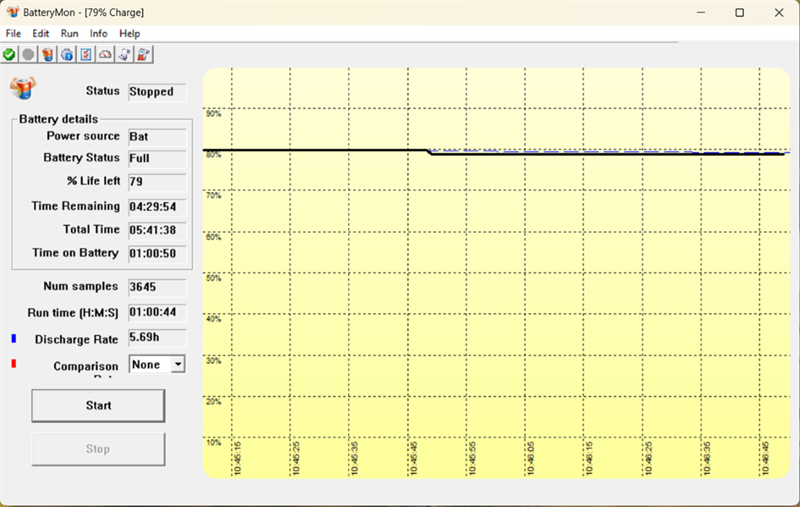The height and width of the screenshot is (507, 800).
Task: Open the Run menu
Action: click(x=69, y=33)
